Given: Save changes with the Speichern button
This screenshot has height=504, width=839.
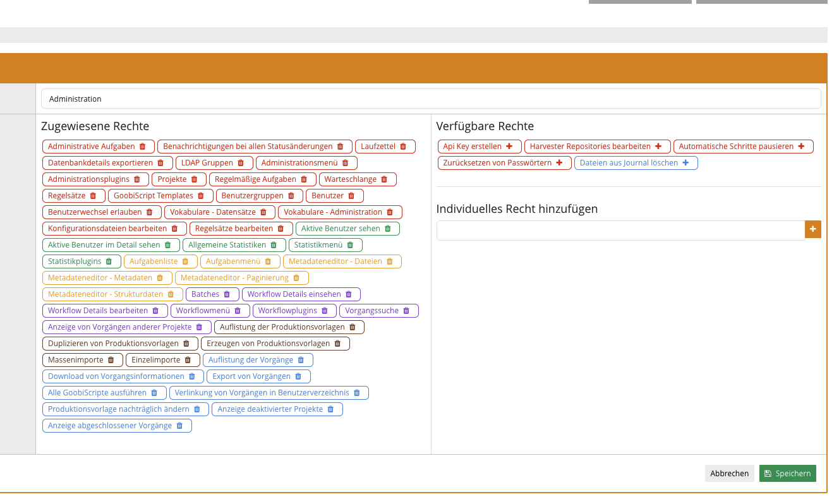Looking at the screenshot, I should point(787,474).
